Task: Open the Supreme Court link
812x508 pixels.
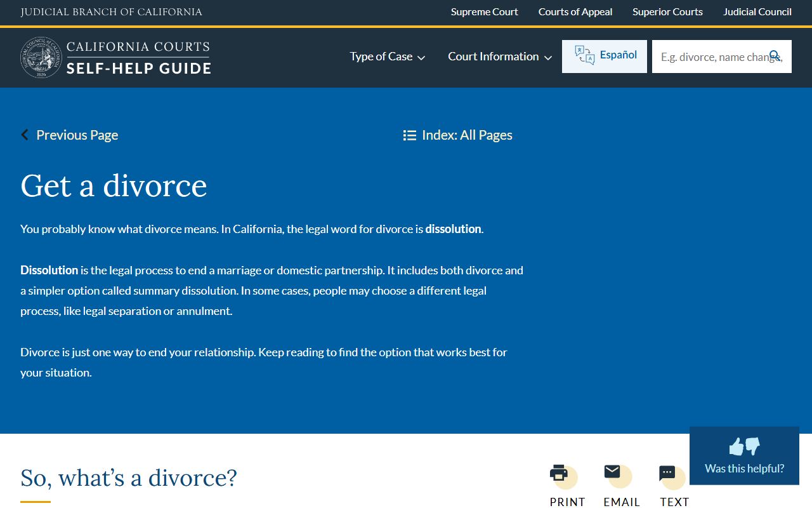Action: click(485, 12)
